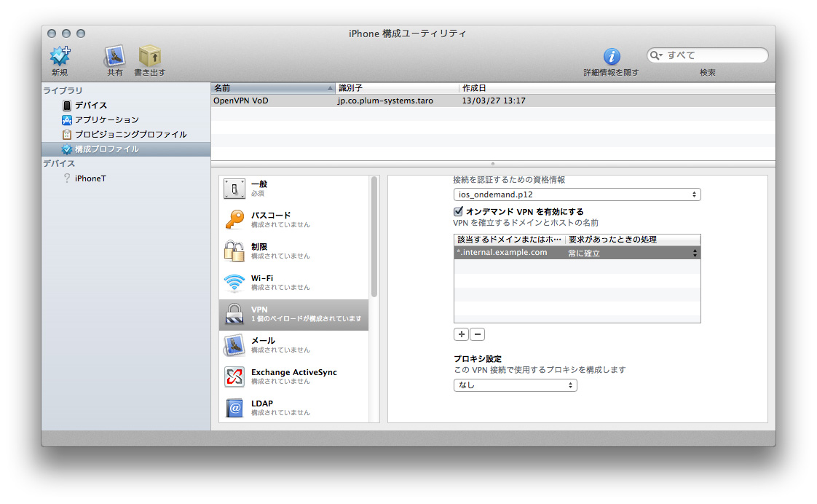Open the 一般 payload switch icon
The width and height of the screenshot is (817, 504).
[x=234, y=189]
